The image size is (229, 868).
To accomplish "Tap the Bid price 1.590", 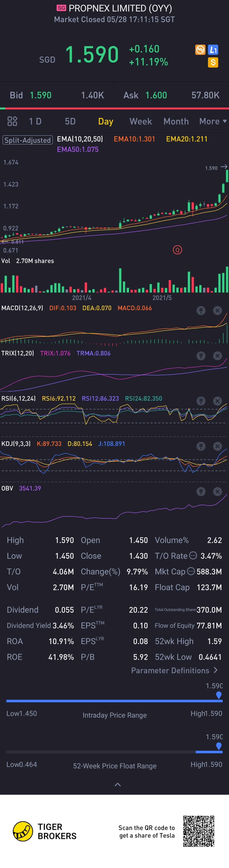I will pyautogui.click(x=41, y=95).
